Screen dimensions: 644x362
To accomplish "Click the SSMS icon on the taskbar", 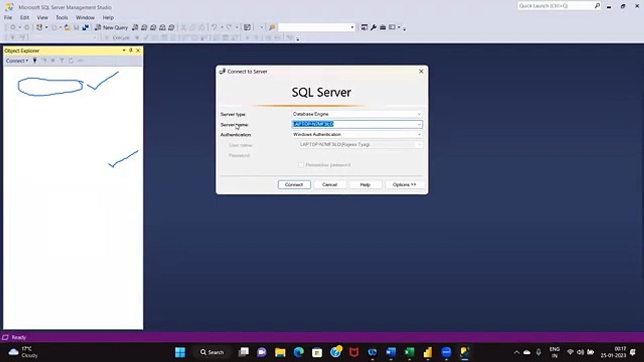I will pos(464,352).
